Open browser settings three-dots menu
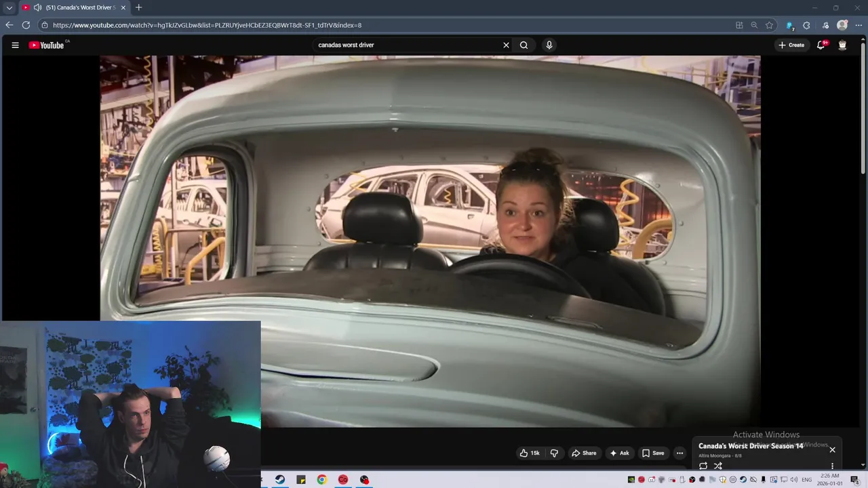Image resolution: width=868 pixels, height=488 pixels. coord(858,25)
